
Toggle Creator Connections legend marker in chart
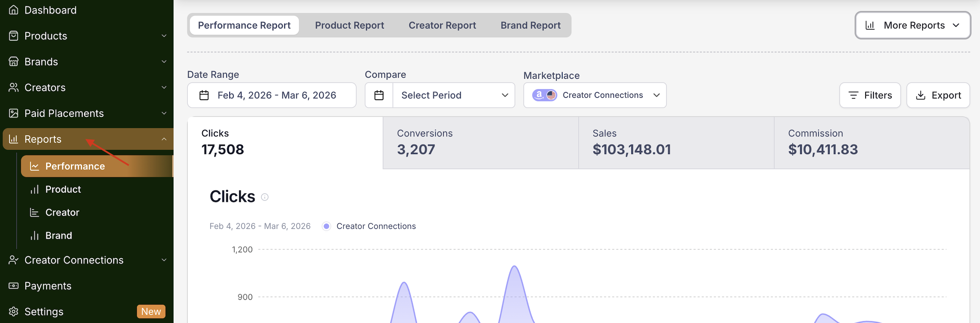click(326, 226)
